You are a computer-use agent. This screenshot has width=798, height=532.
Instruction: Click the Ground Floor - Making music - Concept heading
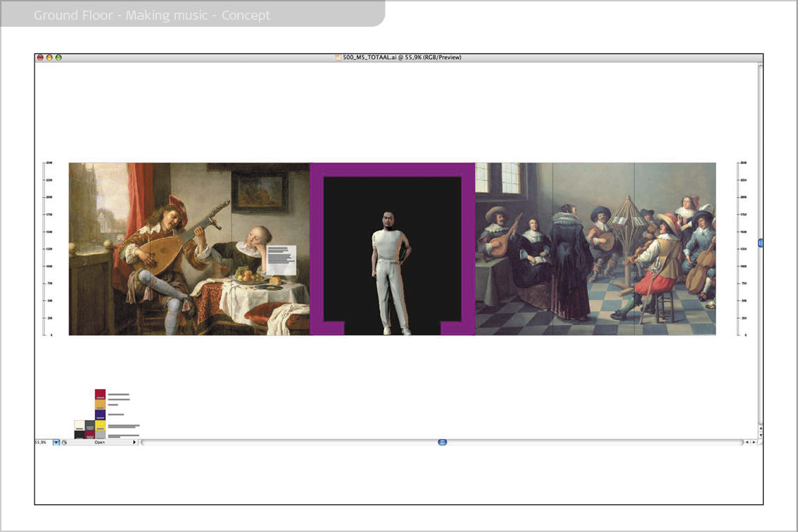(x=152, y=15)
